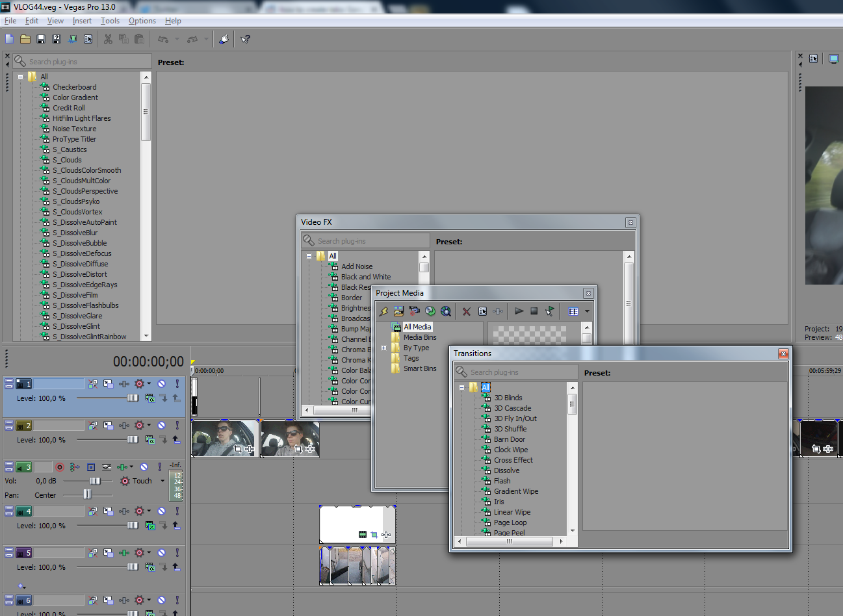Create a new project from main toolbar
The image size is (843, 616).
tap(10, 39)
